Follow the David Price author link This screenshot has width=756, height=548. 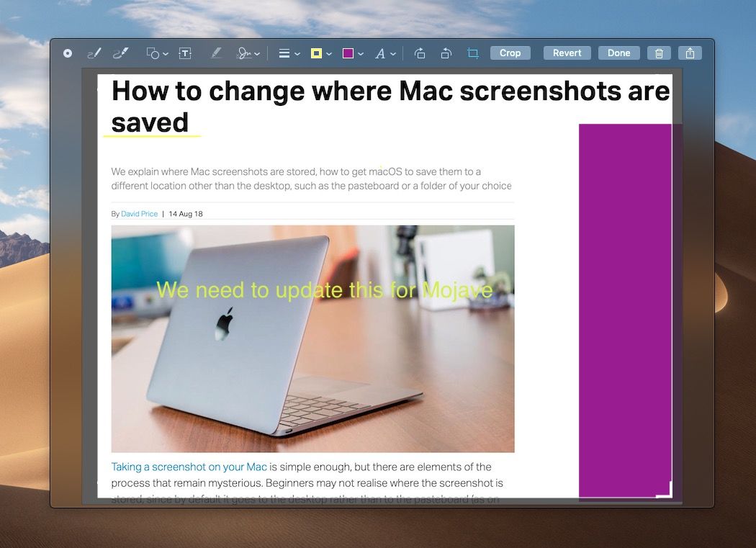pos(139,214)
